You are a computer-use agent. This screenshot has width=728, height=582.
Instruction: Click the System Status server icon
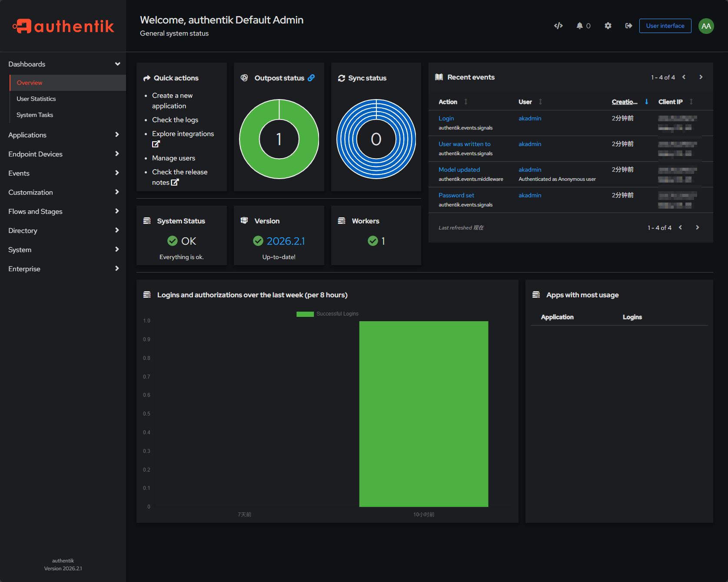(x=147, y=221)
